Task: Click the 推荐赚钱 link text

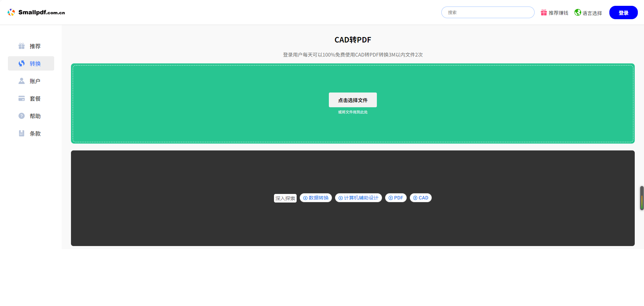Action: point(558,13)
